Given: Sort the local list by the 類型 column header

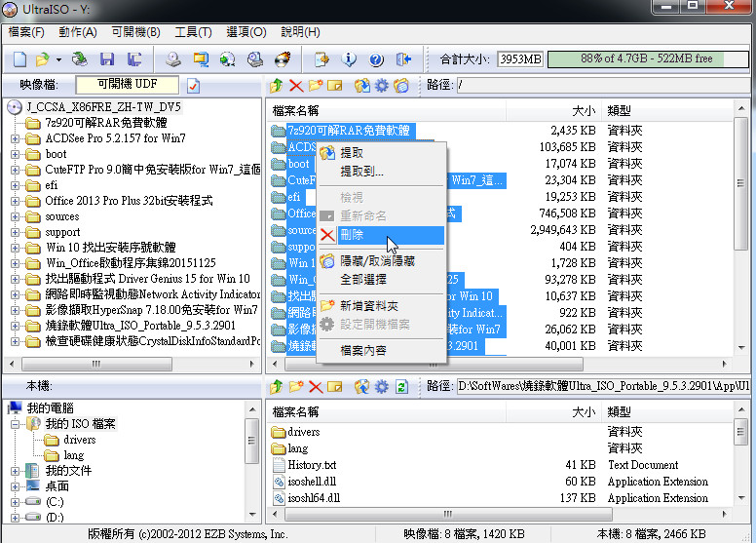Looking at the screenshot, I should (x=667, y=412).
